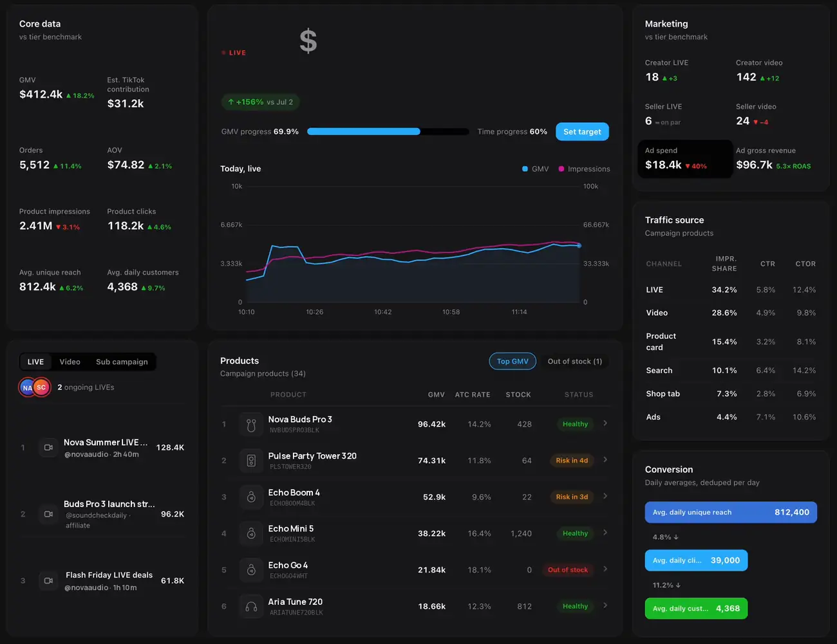Click the Search channel row label
The width and height of the screenshot is (837, 644).
click(659, 371)
